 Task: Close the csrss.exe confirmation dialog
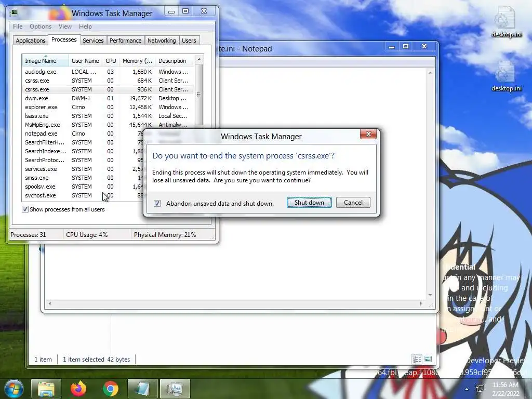(368, 134)
